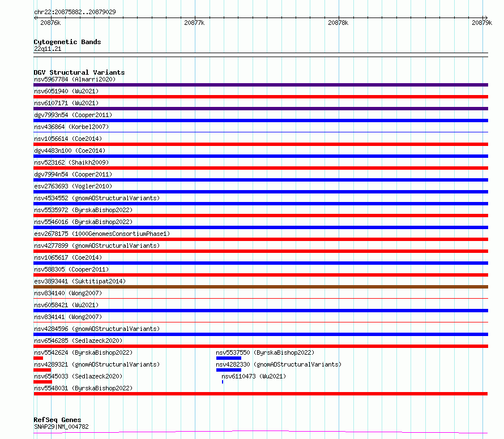Open the nsv6107171 (Wu2021) variant label
Screen dimensions: 504x439
pos(66,103)
